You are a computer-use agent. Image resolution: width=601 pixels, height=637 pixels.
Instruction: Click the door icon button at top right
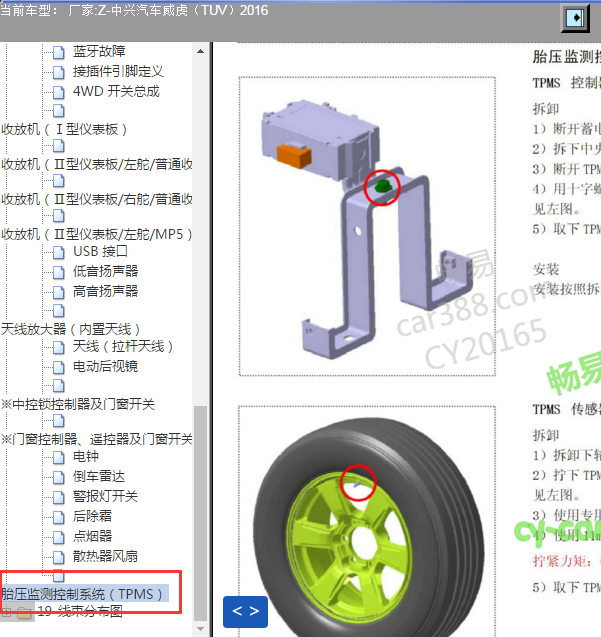[574, 19]
